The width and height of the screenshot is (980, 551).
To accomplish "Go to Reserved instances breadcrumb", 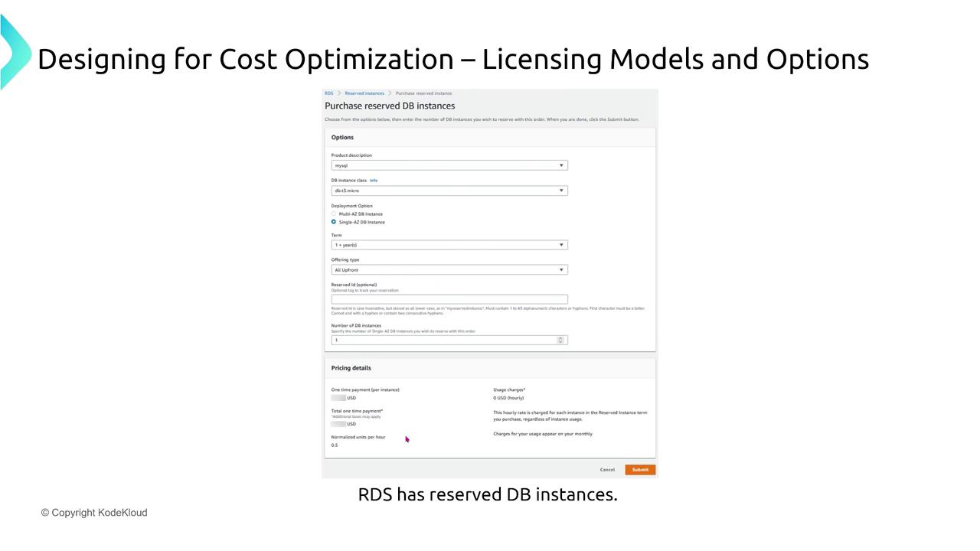I will point(364,93).
